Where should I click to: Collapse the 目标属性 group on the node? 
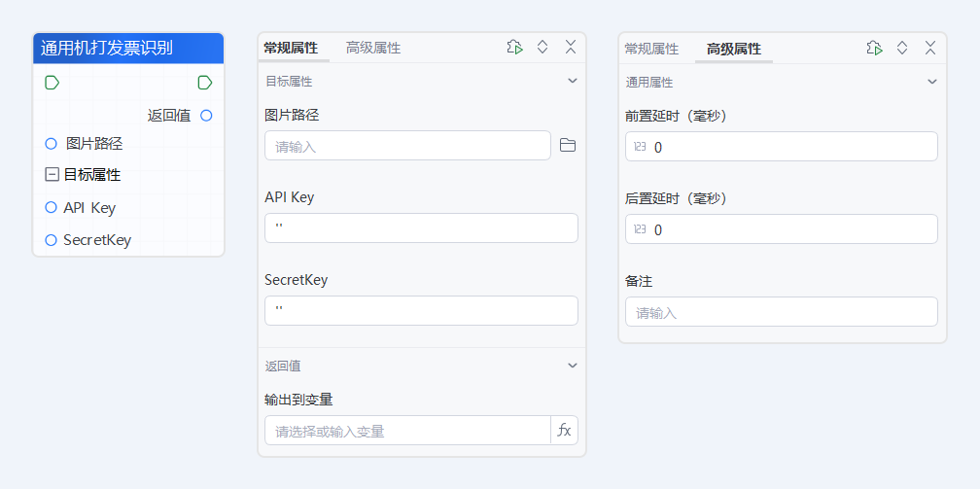pos(52,176)
